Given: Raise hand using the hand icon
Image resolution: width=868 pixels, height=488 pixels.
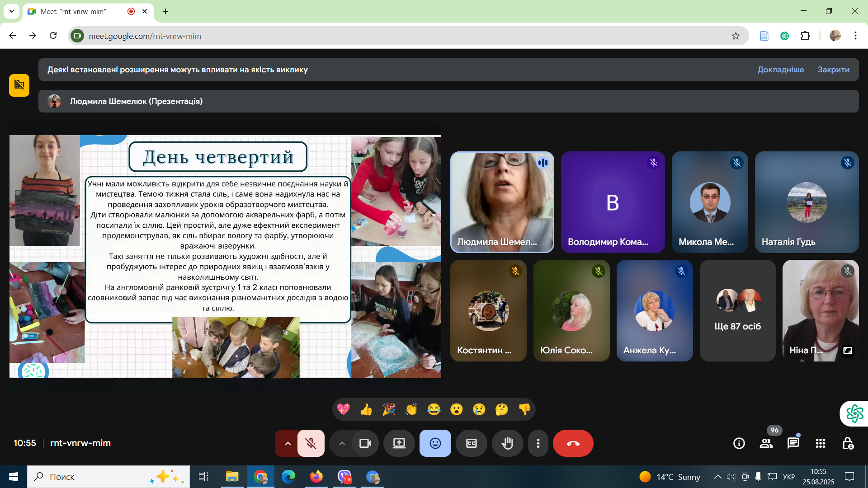Looking at the screenshot, I should pyautogui.click(x=508, y=443).
